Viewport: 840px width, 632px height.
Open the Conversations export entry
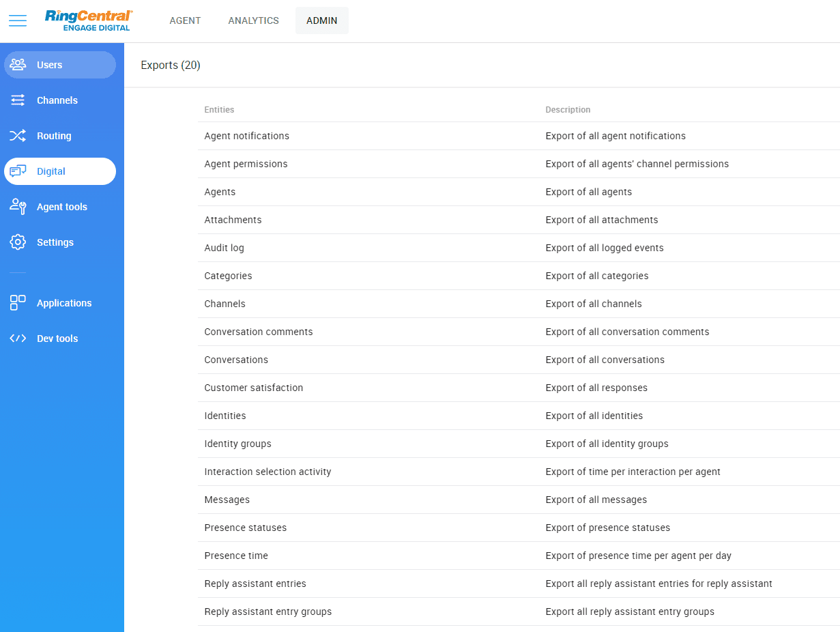(236, 360)
